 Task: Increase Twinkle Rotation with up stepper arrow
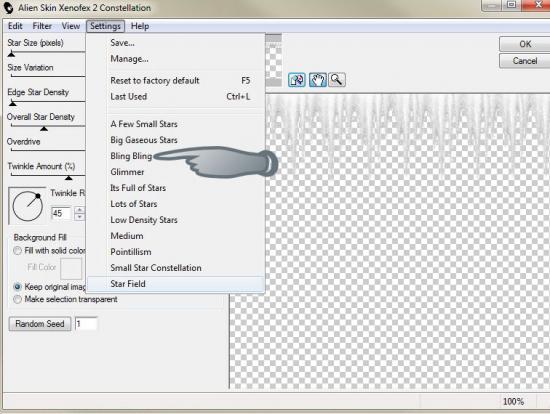click(x=80, y=210)
